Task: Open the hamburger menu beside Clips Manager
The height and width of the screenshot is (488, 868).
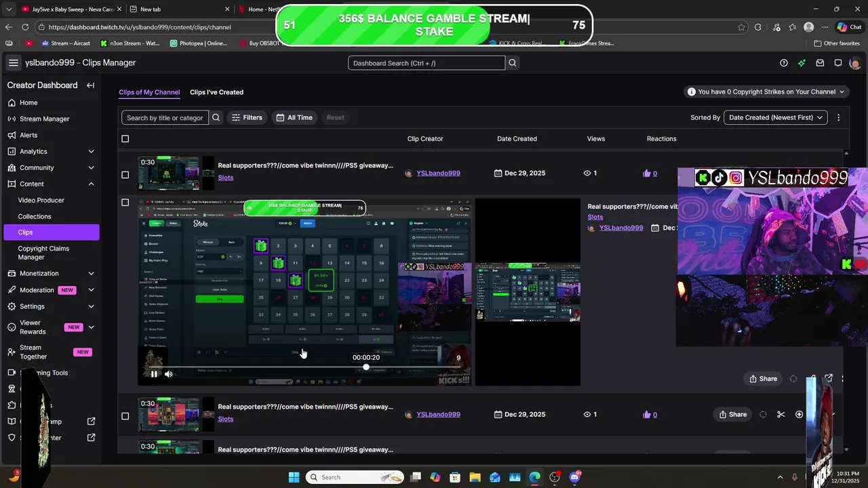Action: (x=14, y=62)
